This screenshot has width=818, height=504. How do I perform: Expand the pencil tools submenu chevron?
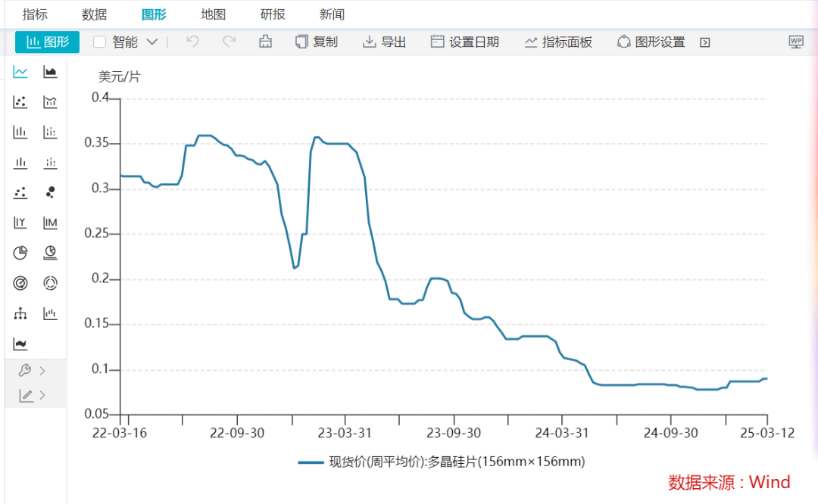click(x=42, y=396)
